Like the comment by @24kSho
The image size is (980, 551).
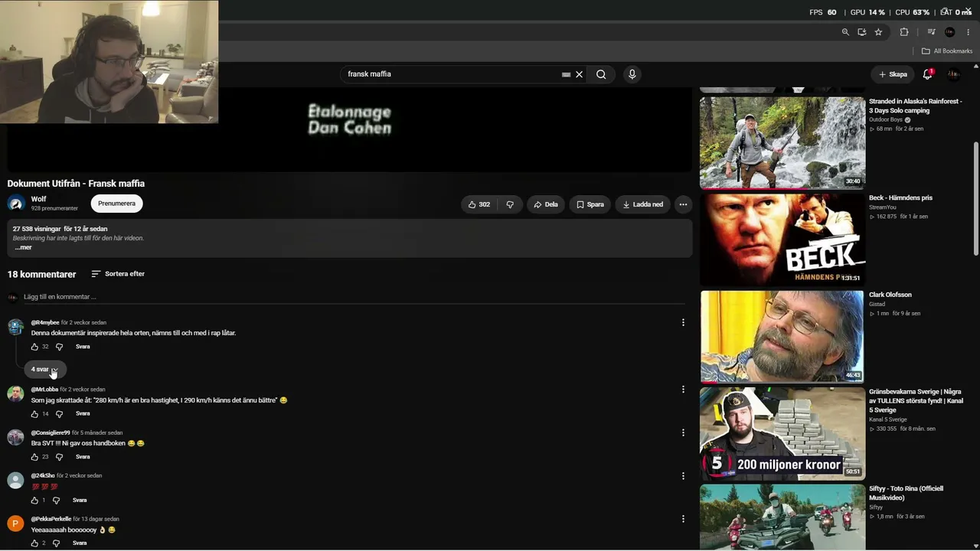(x=34, y=500)
